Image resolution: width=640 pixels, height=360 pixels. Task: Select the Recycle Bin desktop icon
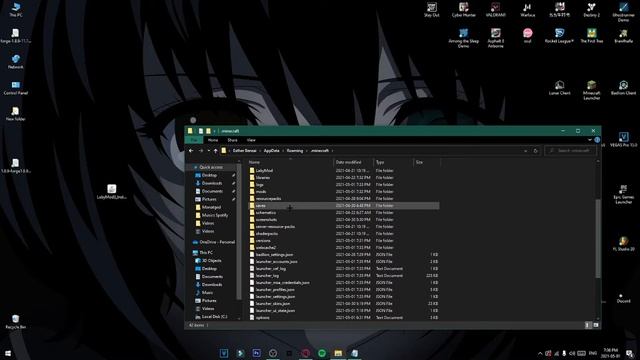point(16,322)
